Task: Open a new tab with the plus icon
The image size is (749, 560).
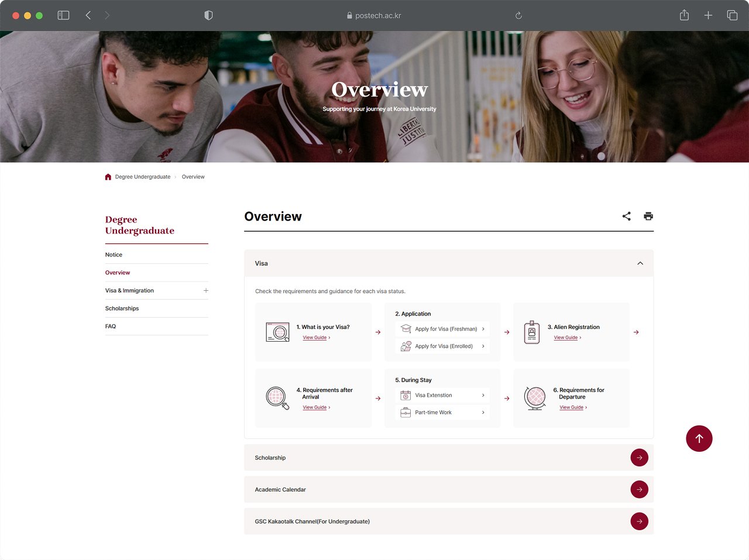Action: (708, 15)
